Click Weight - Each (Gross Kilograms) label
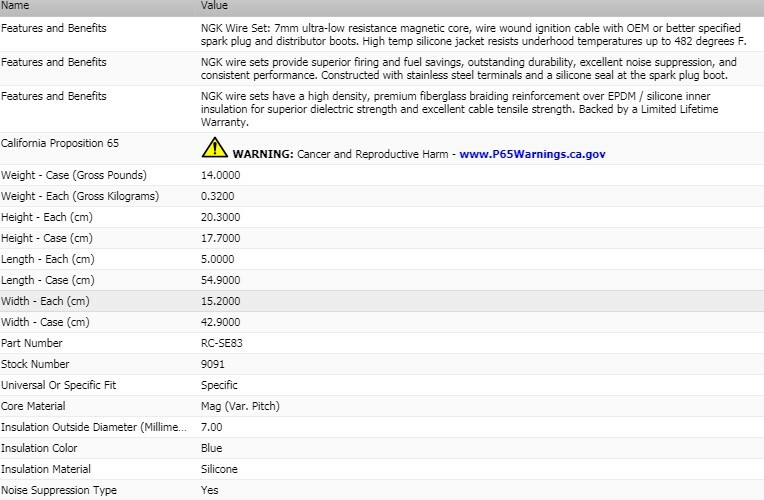The width and height of the screenshot is (764, 500). click(80, 196)
